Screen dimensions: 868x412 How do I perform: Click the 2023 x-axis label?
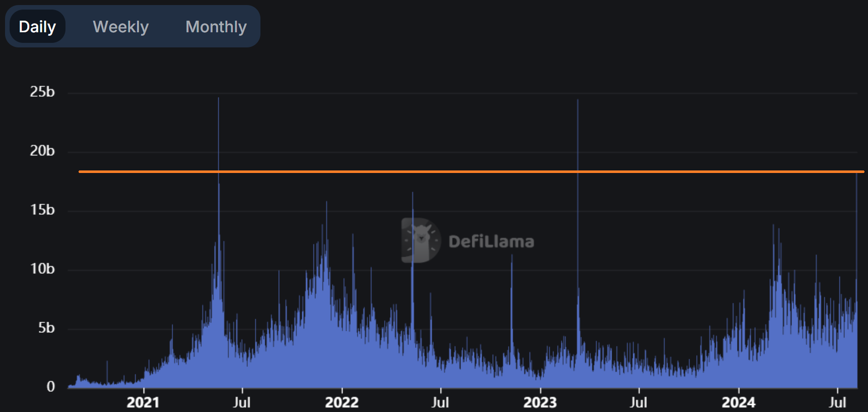point(540,402)
